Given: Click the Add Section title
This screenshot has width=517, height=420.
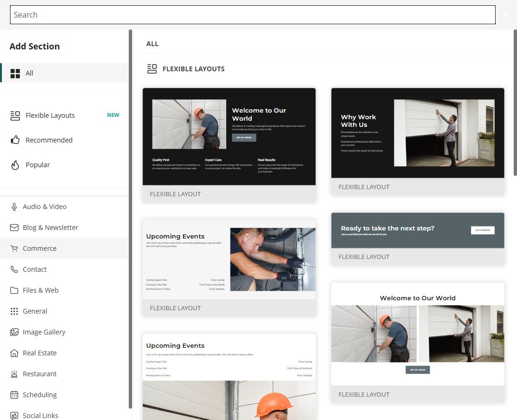Looking at the screenshot, I should pyautogui.click(x=35, y=47).
